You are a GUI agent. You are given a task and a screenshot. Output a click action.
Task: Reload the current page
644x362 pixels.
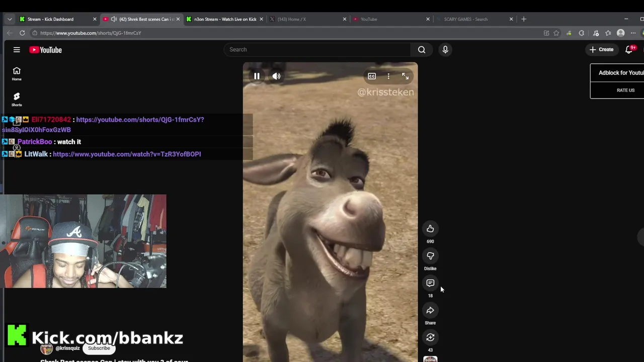22,33
